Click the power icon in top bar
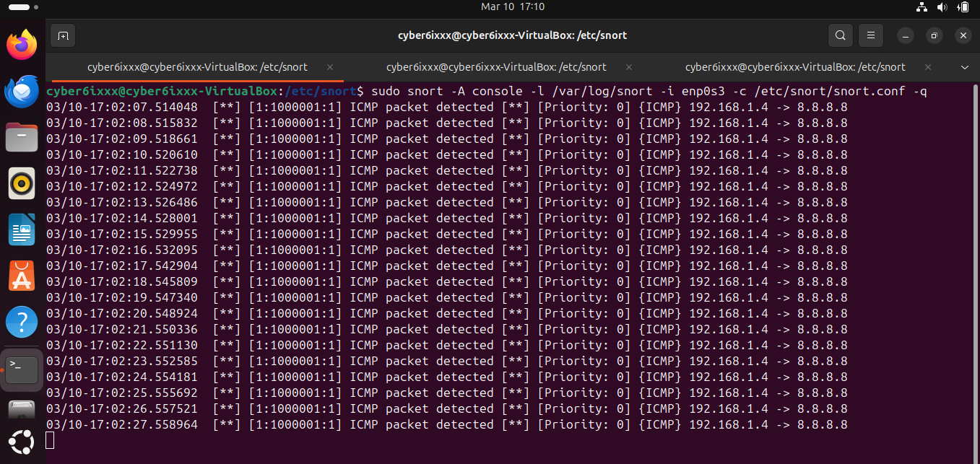 point(962,7)
